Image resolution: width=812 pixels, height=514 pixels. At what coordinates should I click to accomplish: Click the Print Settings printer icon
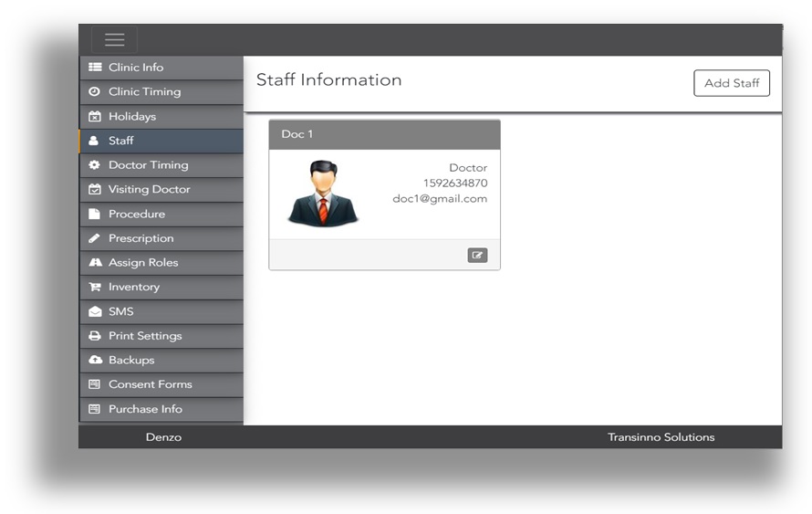click(94, 336)
